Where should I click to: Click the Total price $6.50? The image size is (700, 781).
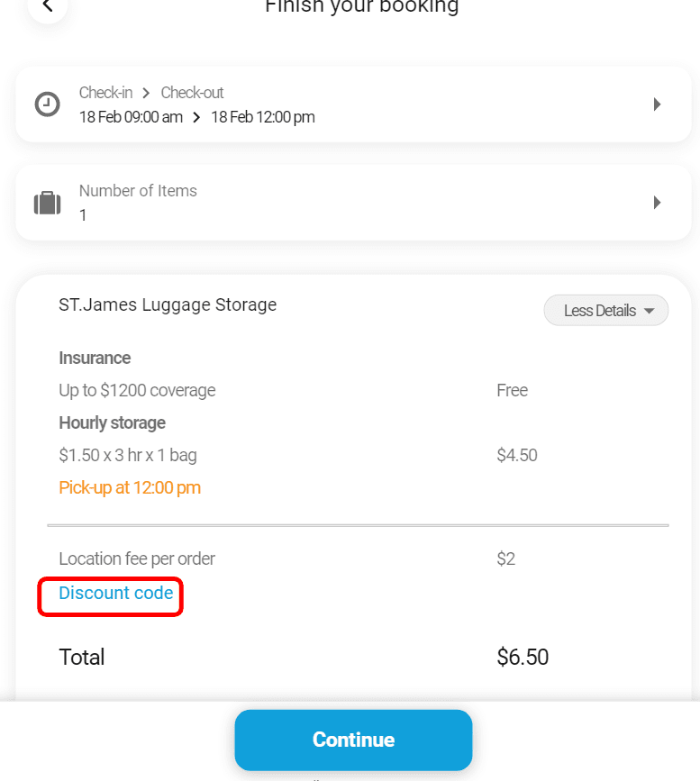click(x=523, y=657)
